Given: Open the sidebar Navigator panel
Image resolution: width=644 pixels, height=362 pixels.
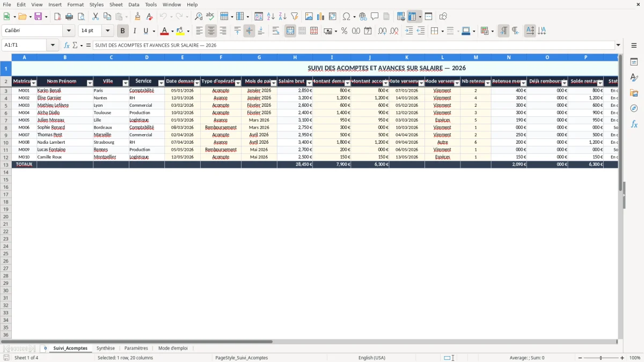Looking at the screenshot, I should 634,108.
